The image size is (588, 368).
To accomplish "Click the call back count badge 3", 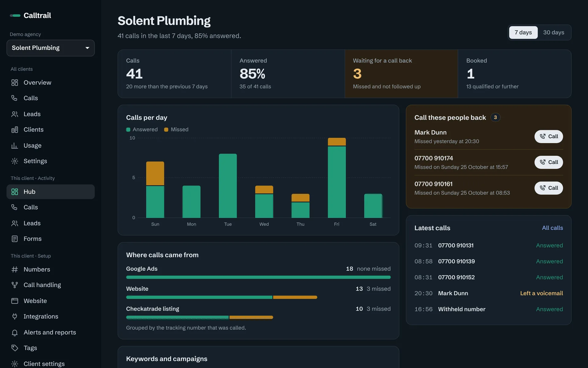I will pyautogui.click(x=495, y=117).
